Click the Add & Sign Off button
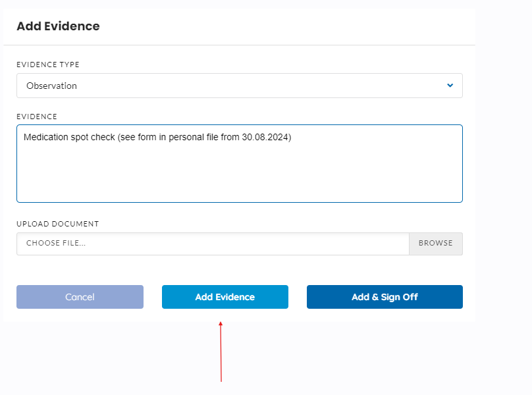The image size is (532, 395). [x=385, y=297]
